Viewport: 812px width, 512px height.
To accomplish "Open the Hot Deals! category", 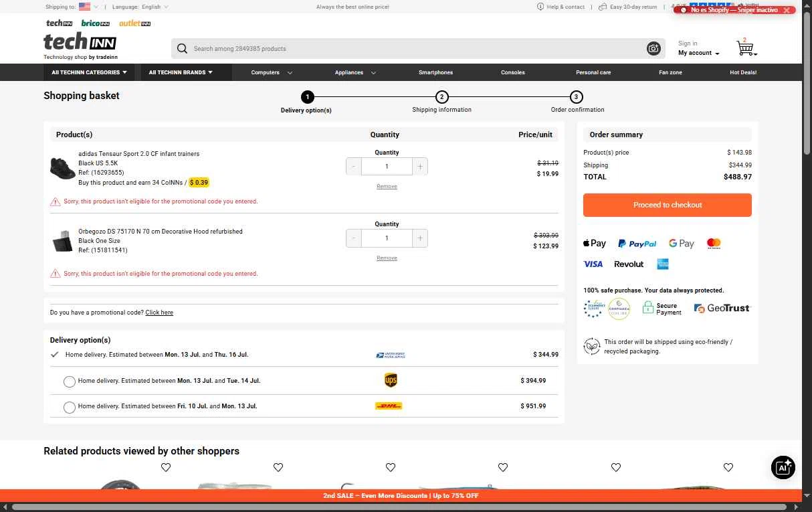I will point(743,72).
